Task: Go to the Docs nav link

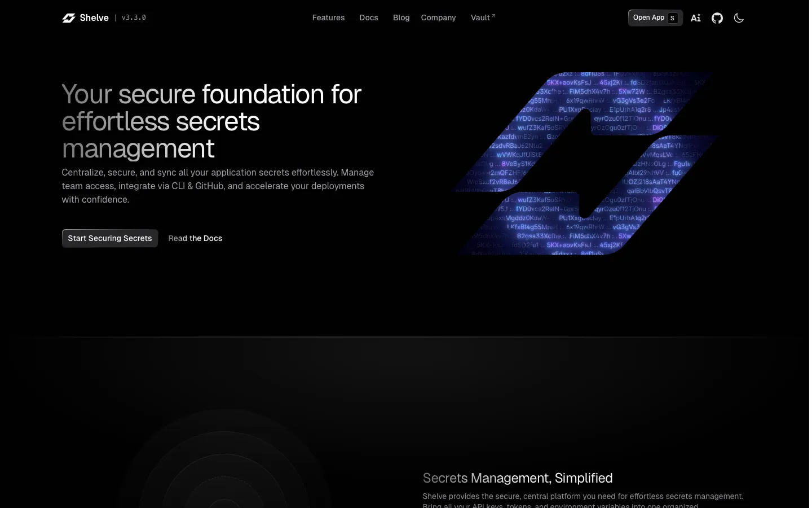Action: point(369,17)
